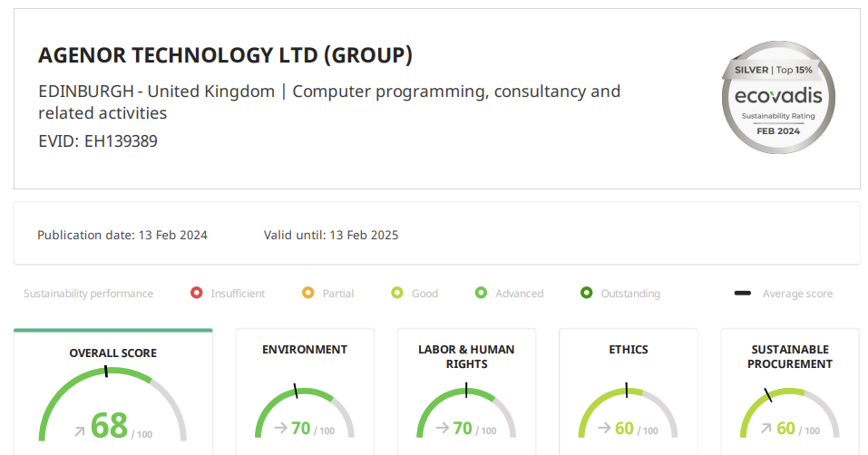
Task: Open the Labor & Human Rights card
Action: tap(466, 390)
